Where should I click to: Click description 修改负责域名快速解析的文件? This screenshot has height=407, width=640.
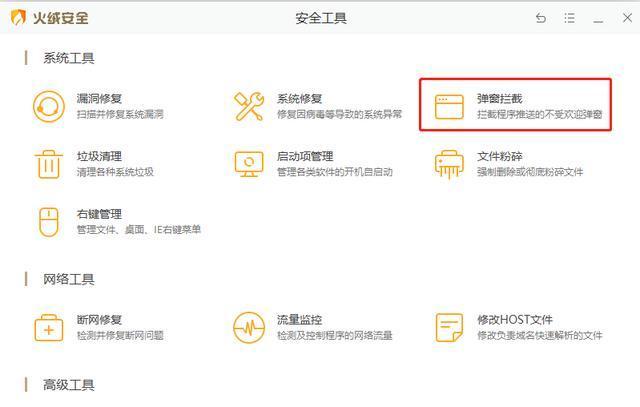[x=540, y=336]
